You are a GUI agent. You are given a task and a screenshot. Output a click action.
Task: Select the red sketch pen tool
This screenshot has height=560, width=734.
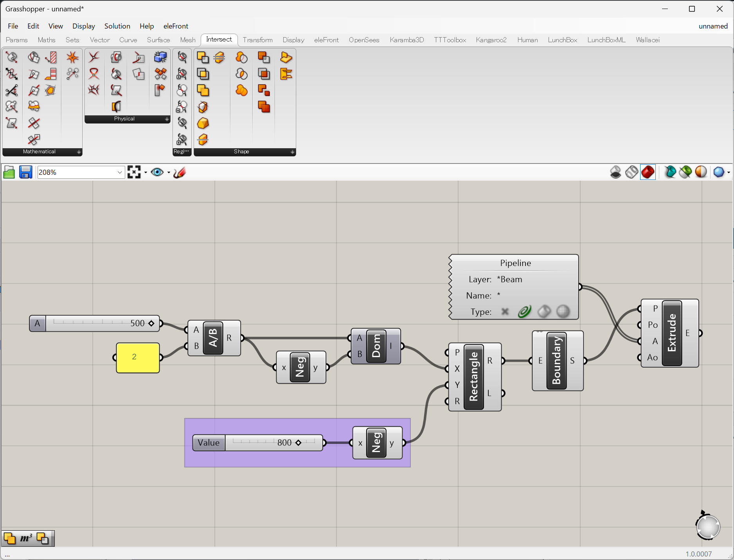(180, 172)
